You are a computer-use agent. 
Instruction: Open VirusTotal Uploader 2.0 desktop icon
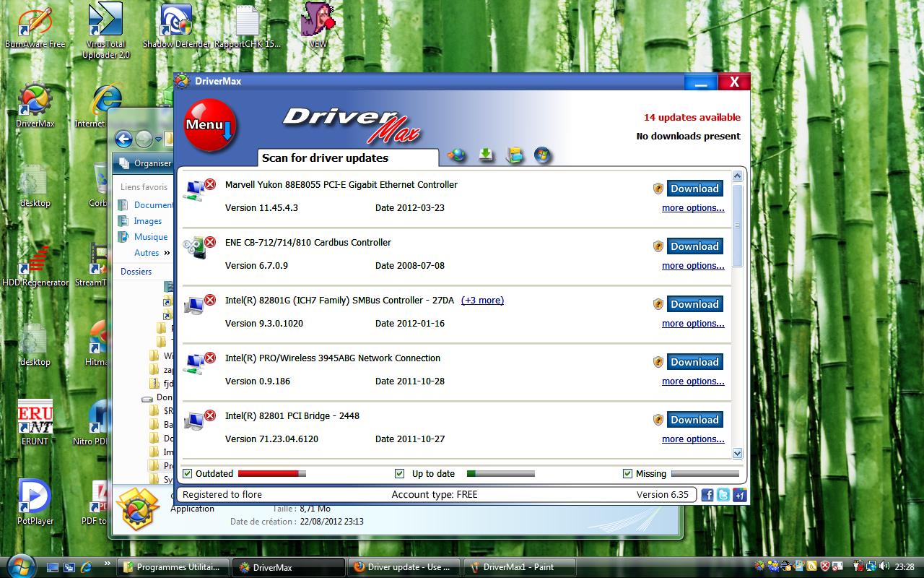pos(105,30)
